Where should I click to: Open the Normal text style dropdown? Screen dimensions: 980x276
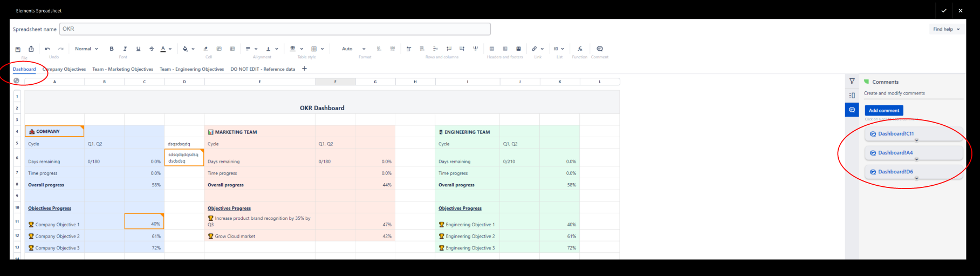86,49
